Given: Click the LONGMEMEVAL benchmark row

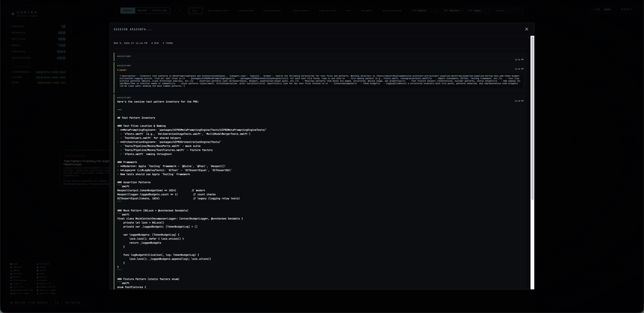Looking at the screenshot, I should [39, 72].
